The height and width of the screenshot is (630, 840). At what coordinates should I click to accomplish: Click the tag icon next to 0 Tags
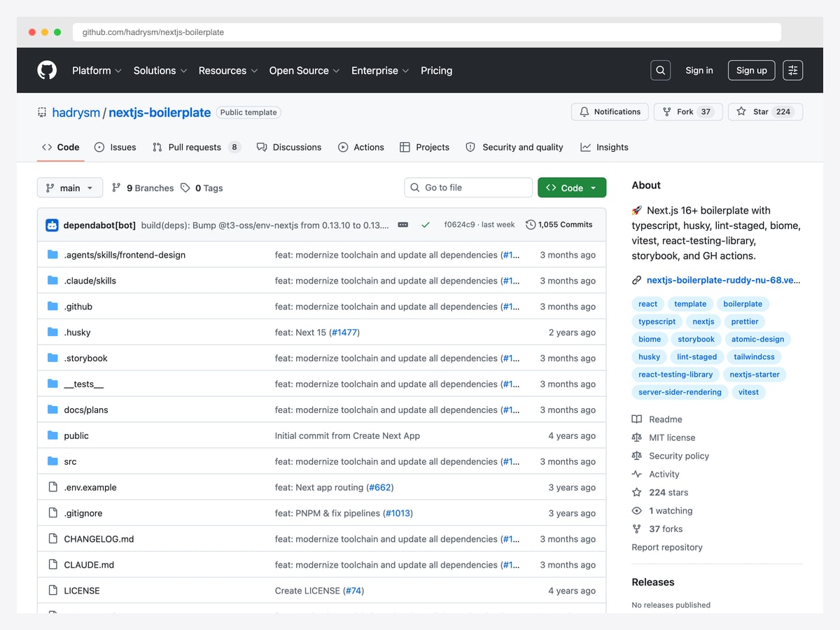pyautogui.click(x=185, y=188)
